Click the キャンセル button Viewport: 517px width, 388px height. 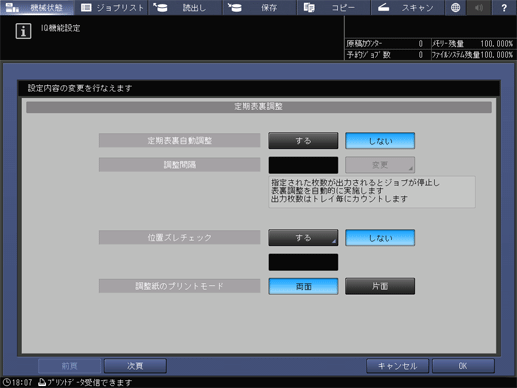tap(397, 366)
